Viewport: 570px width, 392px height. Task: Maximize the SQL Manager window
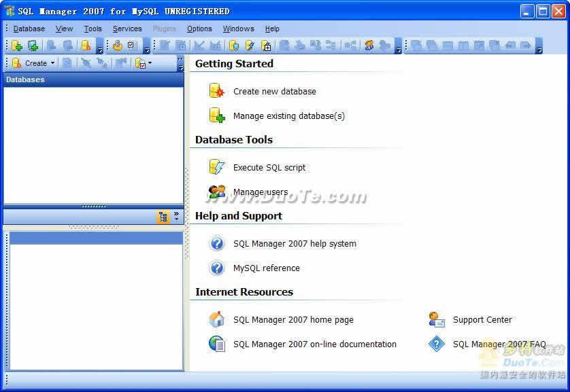pos(543,12)
